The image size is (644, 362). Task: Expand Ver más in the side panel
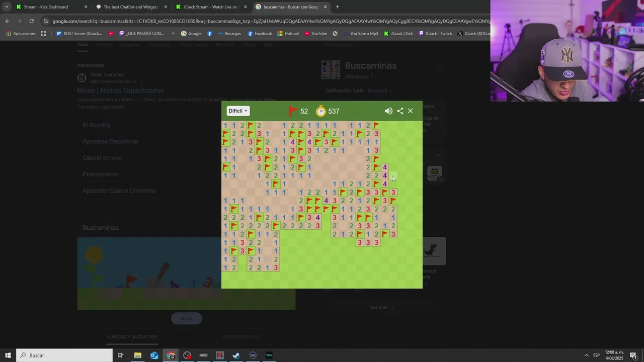click(x=382, y=307)
